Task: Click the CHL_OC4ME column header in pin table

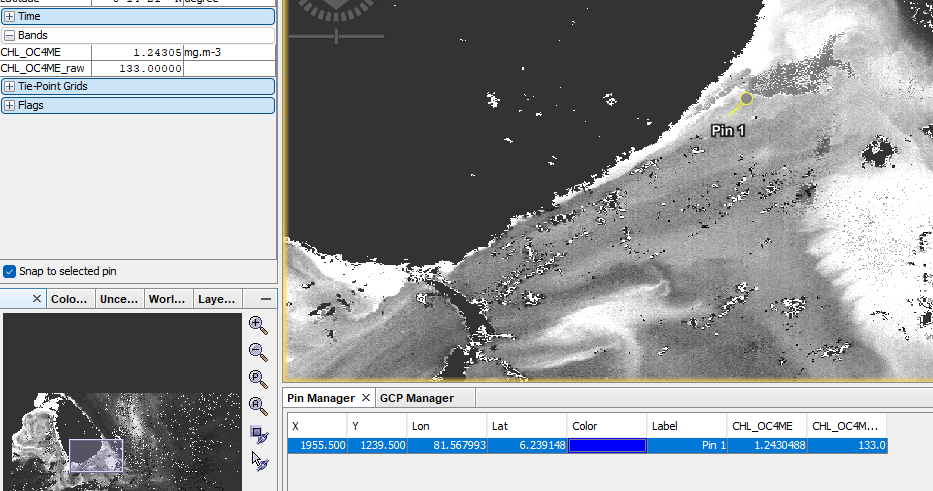Action: click(x=767, y=426)
